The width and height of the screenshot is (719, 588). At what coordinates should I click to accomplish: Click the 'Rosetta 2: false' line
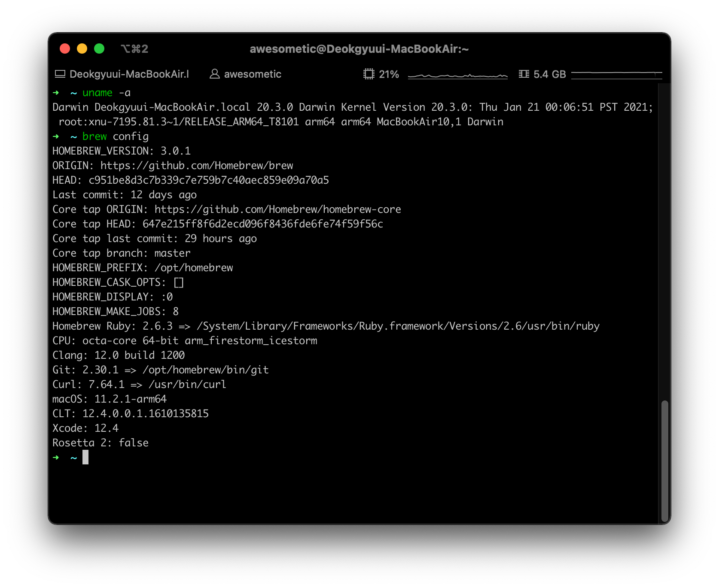[x=101, y=443]
